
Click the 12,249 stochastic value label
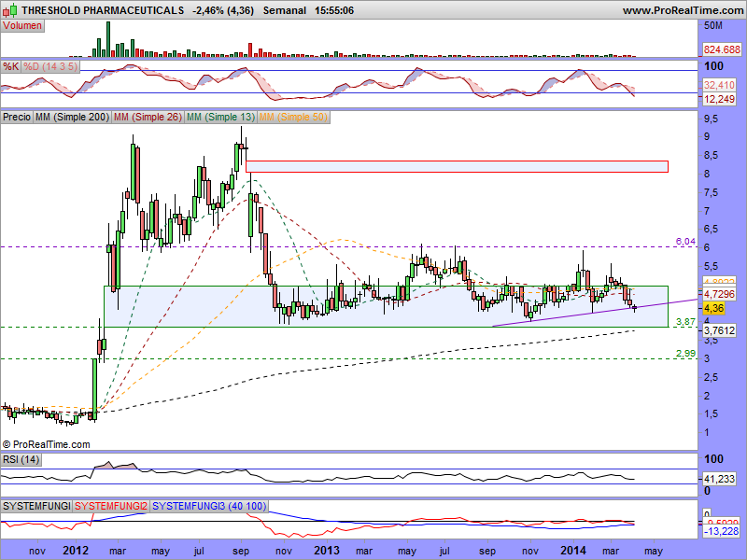(719, 99)
